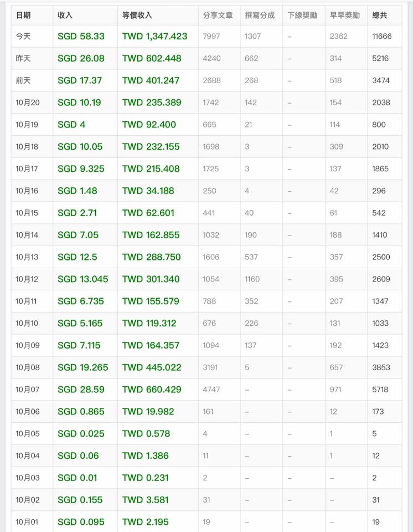Click total 11666 in today's row
The height and width of the screenshot is (532, 413).
pyautogui.click(x=381, y=37)
